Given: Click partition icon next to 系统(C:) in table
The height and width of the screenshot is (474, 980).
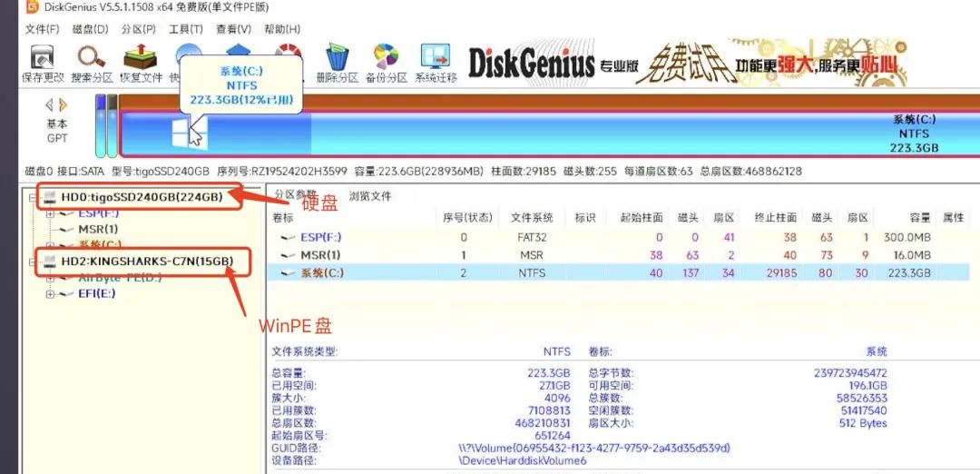Looking at the screenshot, I should point(289,272).
